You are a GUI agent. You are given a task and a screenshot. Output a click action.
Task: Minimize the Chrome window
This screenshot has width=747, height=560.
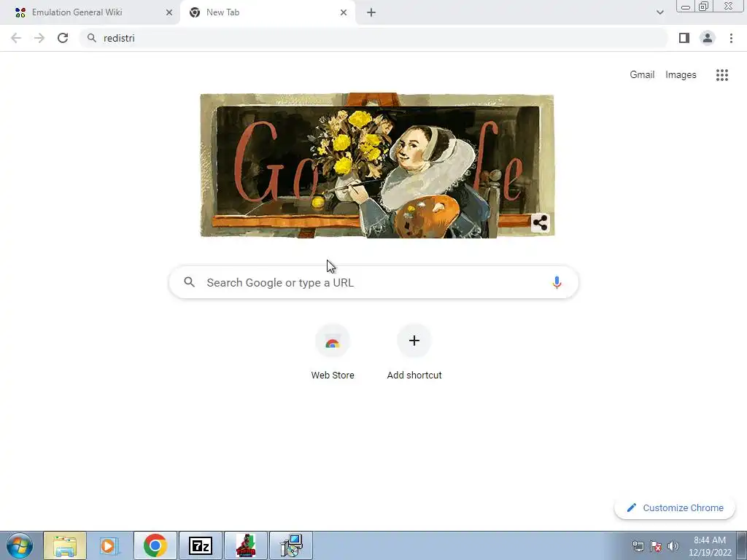pos(686,6)
